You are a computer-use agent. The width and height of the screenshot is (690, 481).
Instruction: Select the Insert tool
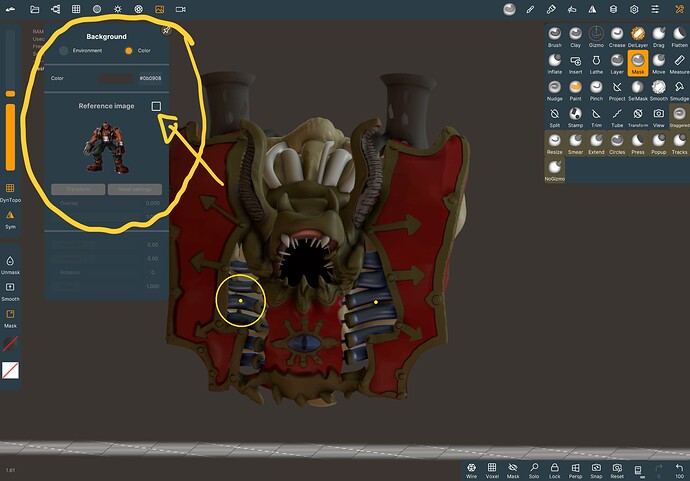pos(575,64)
